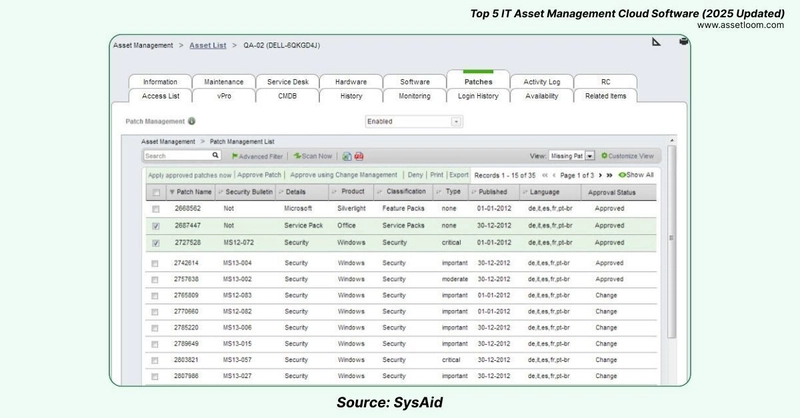The width and height of the screenshot is (800, 418).
Task: Click the MS12-072 security bulletin cell
Action: pos(238,242)
